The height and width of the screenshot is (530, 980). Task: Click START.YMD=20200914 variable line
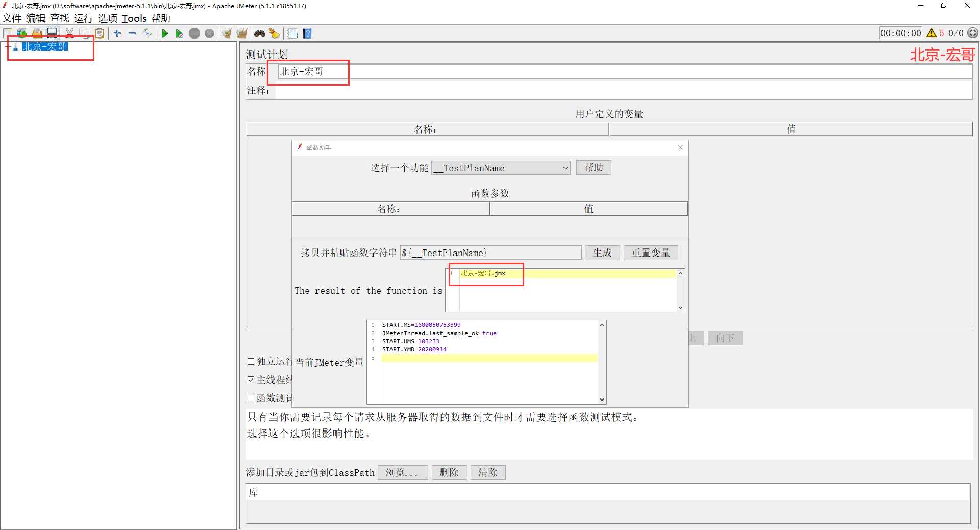pos(414,349)
